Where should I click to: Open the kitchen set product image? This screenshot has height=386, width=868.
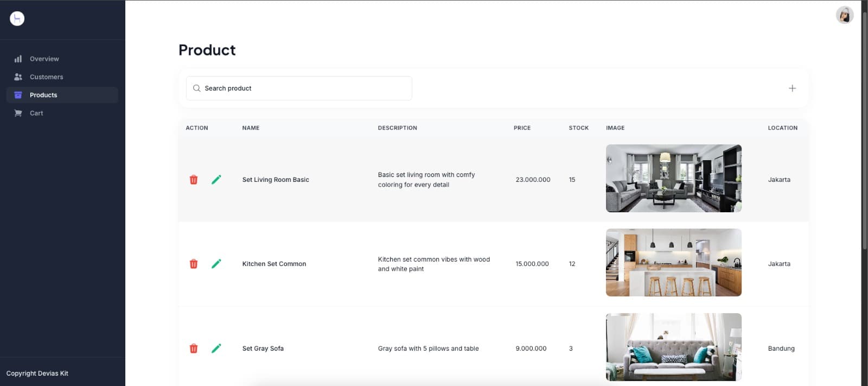click(x=674, y=262)
